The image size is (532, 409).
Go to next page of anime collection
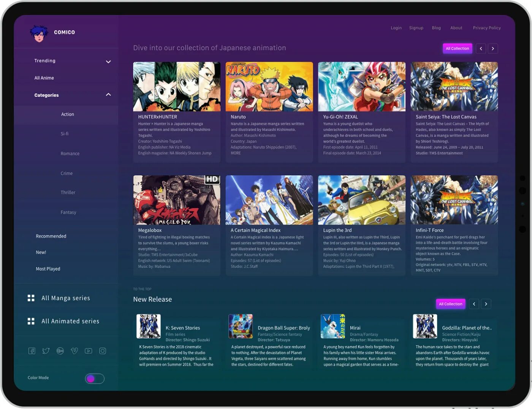(493, 49)
